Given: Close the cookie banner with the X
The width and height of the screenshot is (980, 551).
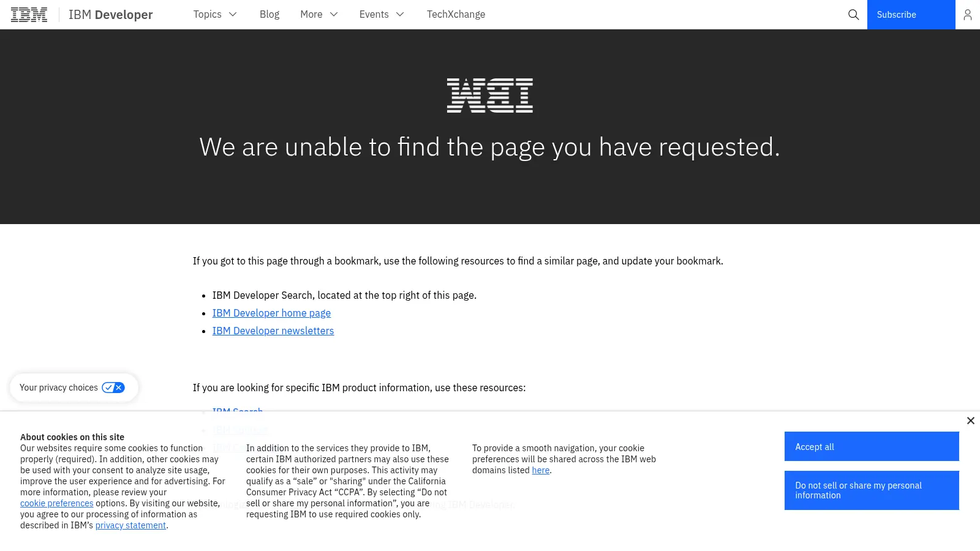Looking at the screenshot, I should (x=971, y=421).
